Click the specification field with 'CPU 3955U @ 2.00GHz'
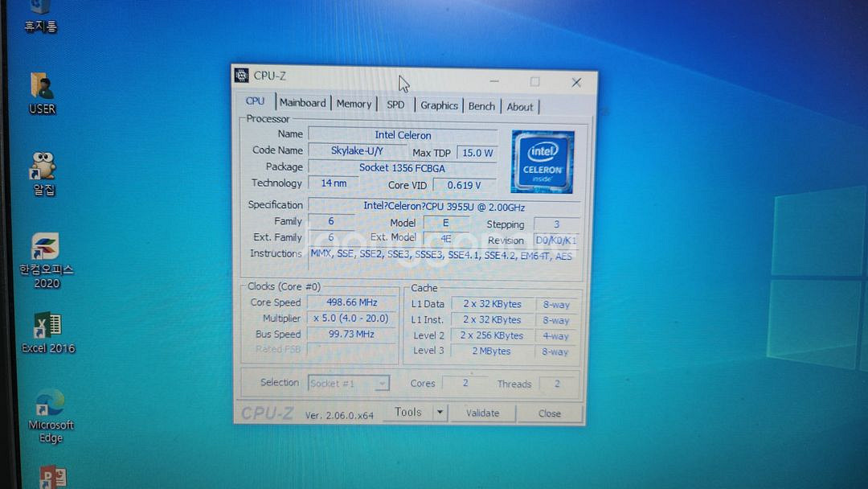The image size is (868, 489). tap(444, 206)
